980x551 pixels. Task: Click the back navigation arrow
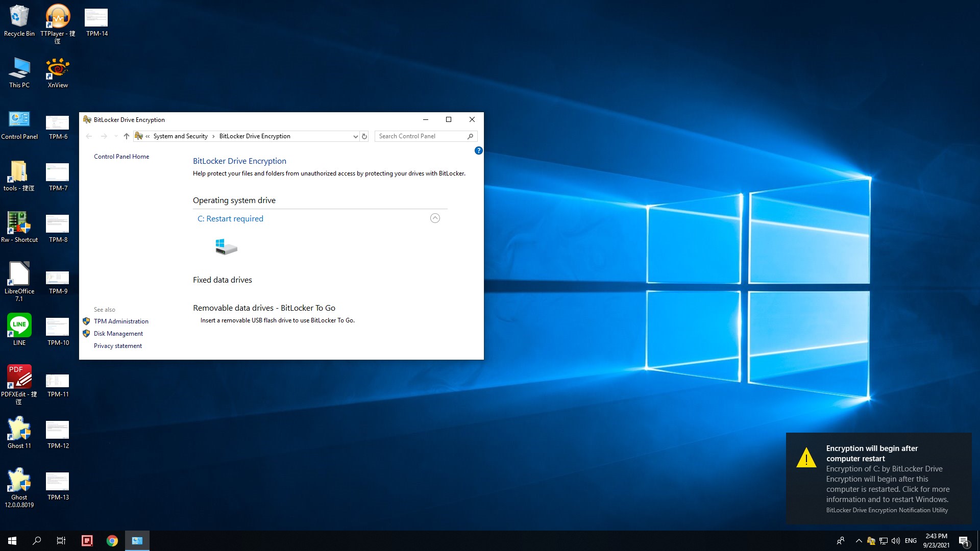coord(88,136)
